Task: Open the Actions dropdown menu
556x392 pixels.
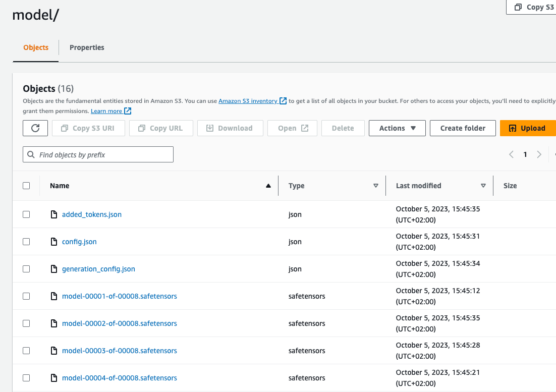Action: coord(397,128)
